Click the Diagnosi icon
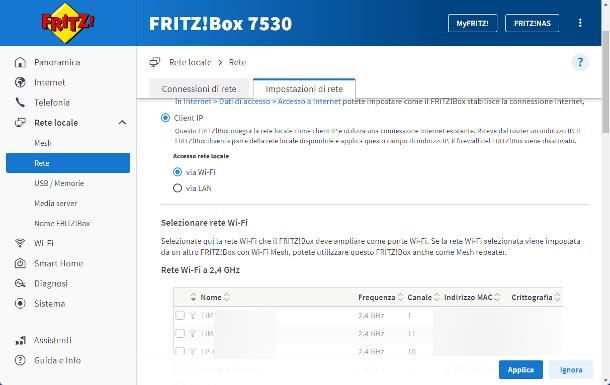 [20, 284]
